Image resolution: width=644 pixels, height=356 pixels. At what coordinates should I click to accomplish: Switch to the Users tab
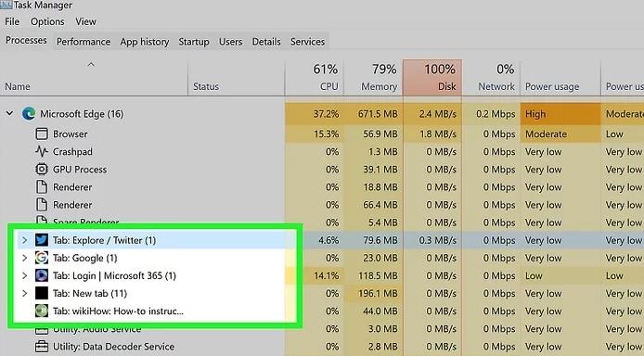tap(230, 42)
